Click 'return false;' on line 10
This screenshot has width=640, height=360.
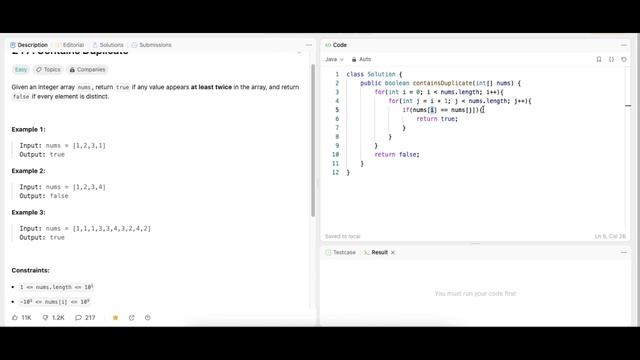click(x=397, y=154)
